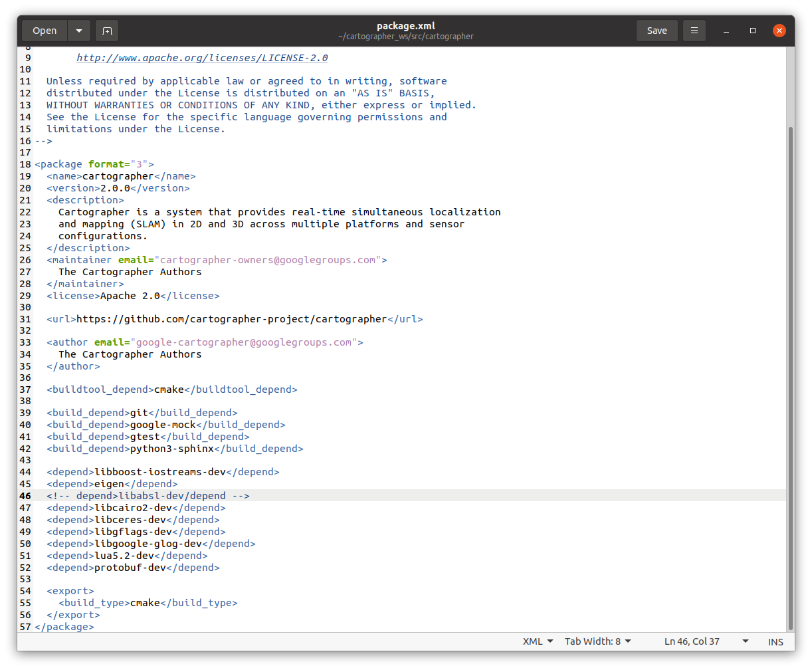The image size is (812, 670).
Task: Open the hamburger menu
Action: (x=694, y=31)
